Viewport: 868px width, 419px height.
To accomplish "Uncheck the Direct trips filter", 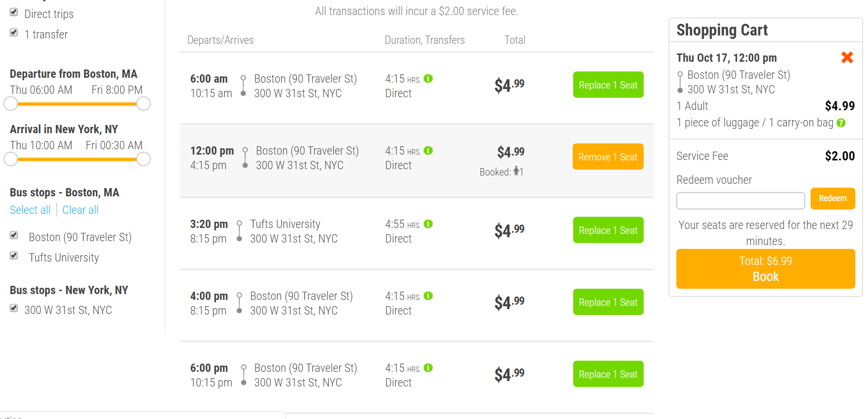I will tap(14, 12).
